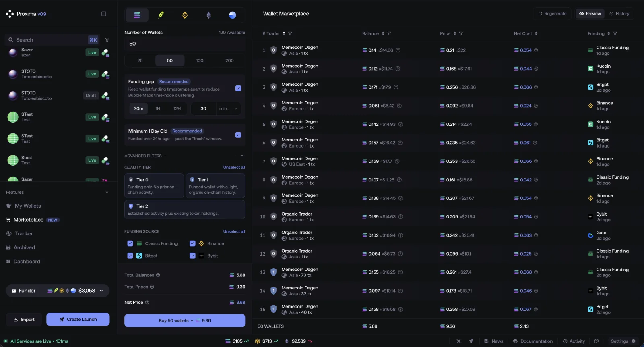Select the 30m funding gap option

coord(138,108)
